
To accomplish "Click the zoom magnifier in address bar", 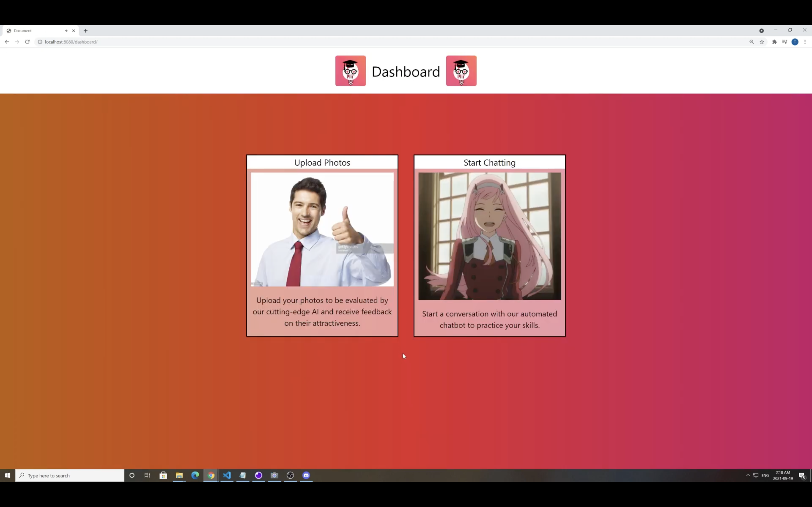I will [x=752, y=42].
